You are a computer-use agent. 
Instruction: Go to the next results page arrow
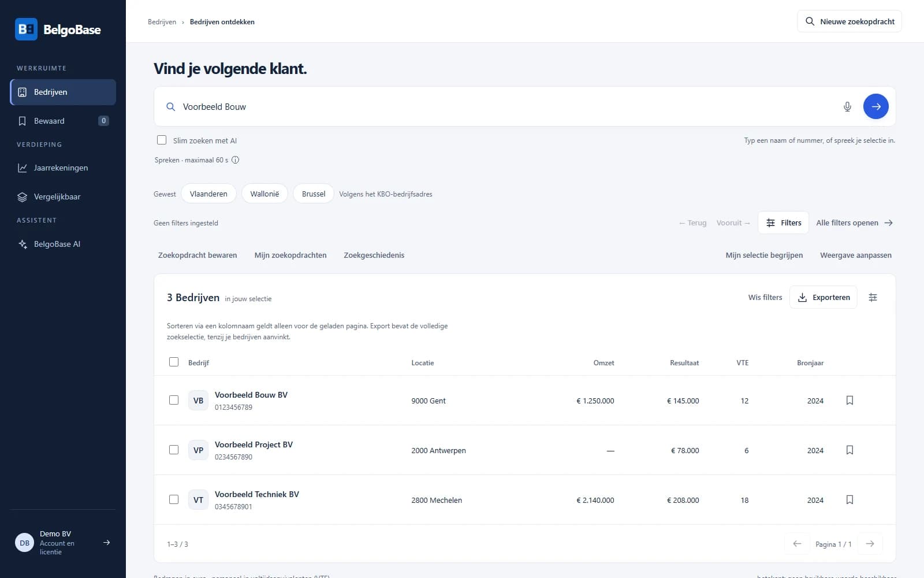point(870,544)
